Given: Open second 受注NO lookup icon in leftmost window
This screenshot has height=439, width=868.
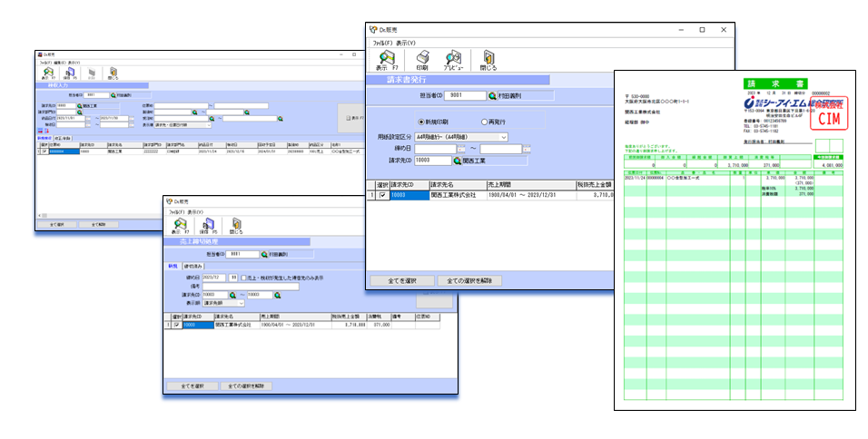Looking at the screenshot, I should click(x=281, y=118).
